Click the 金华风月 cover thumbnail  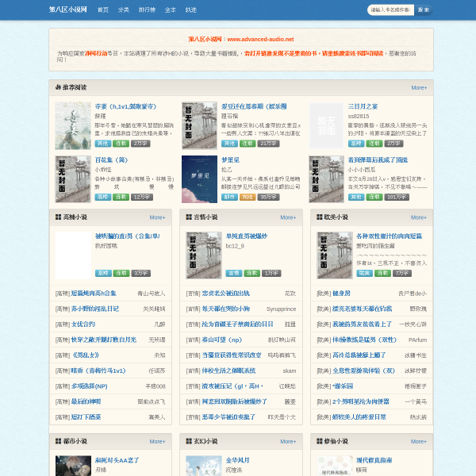204,466
